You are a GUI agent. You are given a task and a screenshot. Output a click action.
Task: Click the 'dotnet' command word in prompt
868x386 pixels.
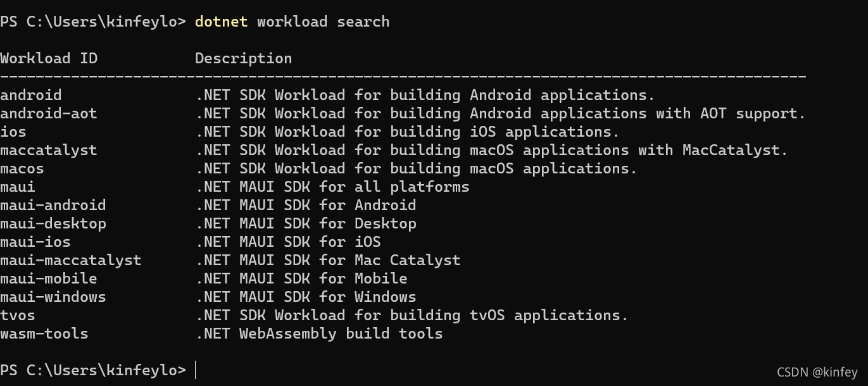tap(221, 22)
